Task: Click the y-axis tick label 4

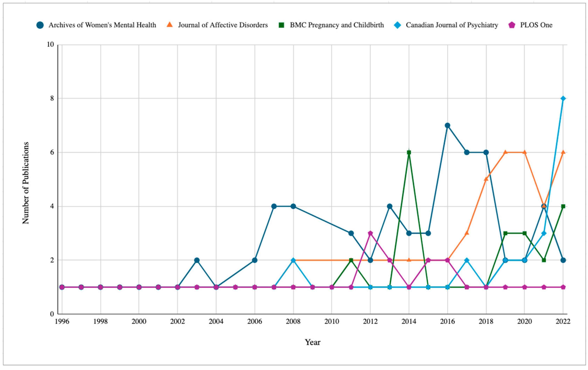Action: [52, 206]
